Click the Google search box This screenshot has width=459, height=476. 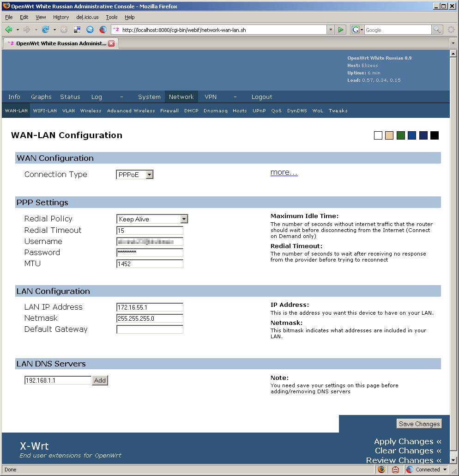click(398, 30)
